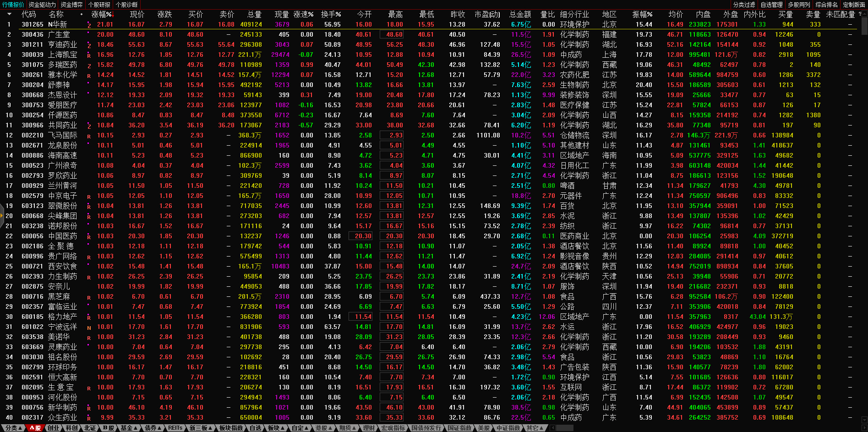Viewport: 868px width, 432px height.
Task: Click the dot column header icon
Action: tap(82, 14)
